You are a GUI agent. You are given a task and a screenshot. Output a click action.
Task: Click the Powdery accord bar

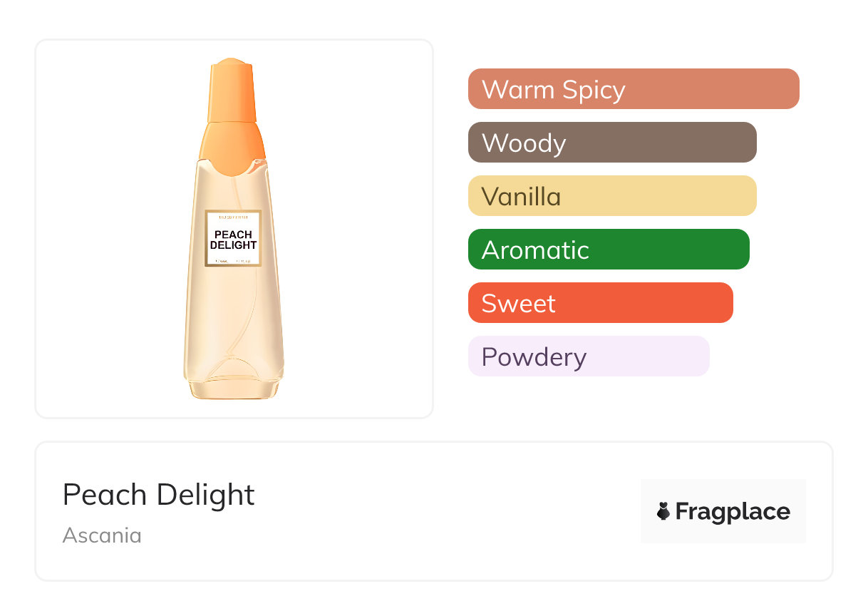(x=588, y=356)
